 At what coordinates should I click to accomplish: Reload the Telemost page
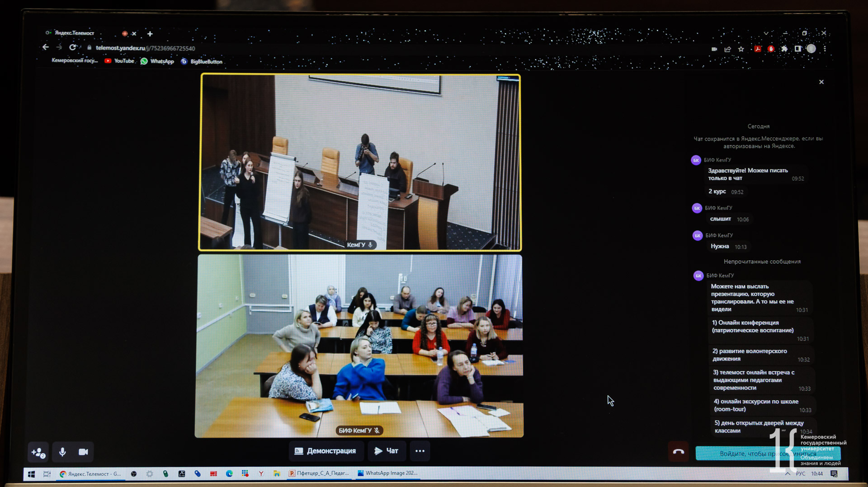coord(72,47)
